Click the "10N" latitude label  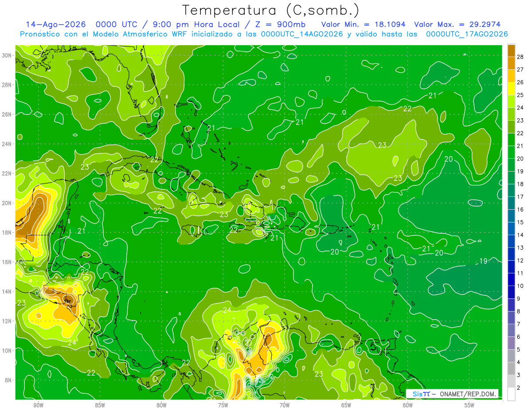[7, 351]
